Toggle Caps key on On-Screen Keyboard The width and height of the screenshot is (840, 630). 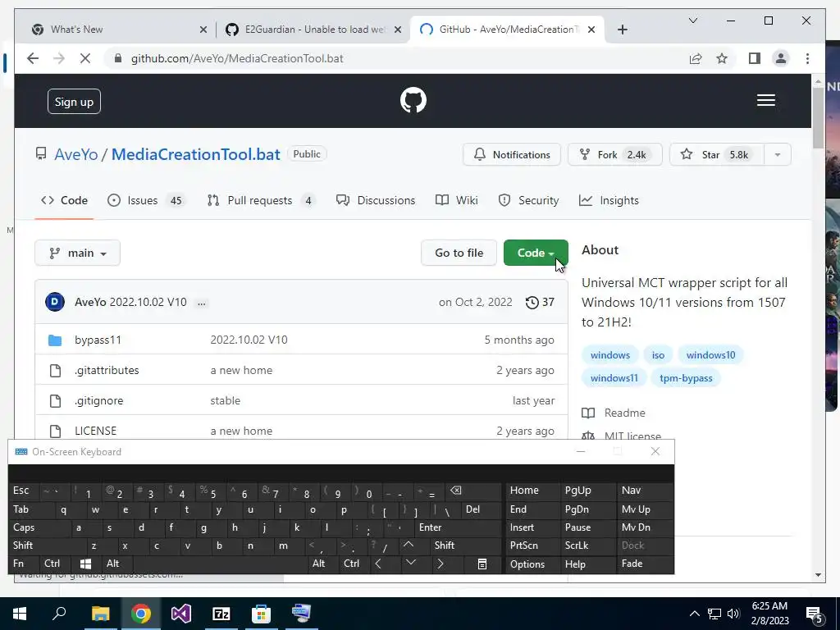pyautogui.click(x=40, y=527)
